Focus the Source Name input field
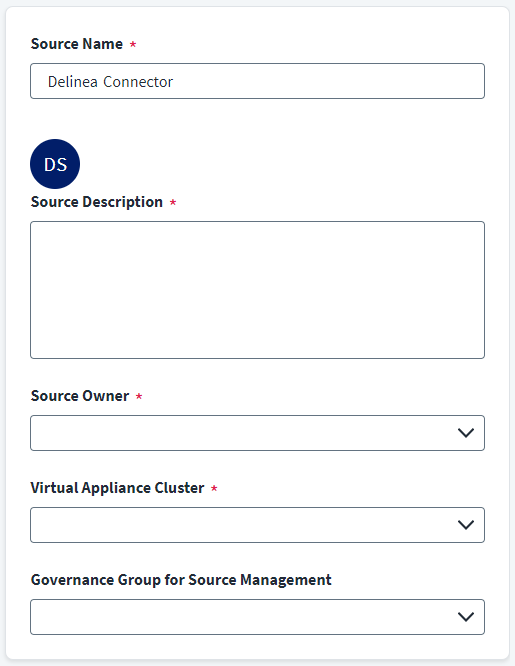 [258, 81]
